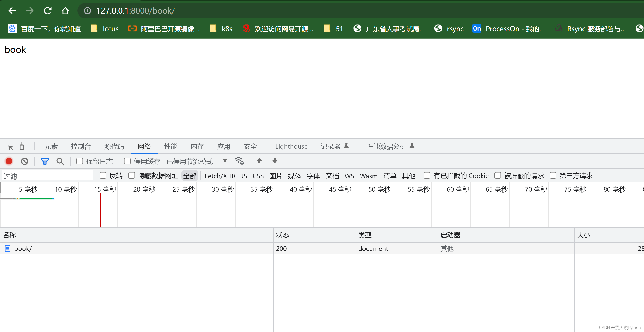644x332 pixels.
Task: Open the Rsync 服务部署与 bookmark
Action: (x=590, y=29)
